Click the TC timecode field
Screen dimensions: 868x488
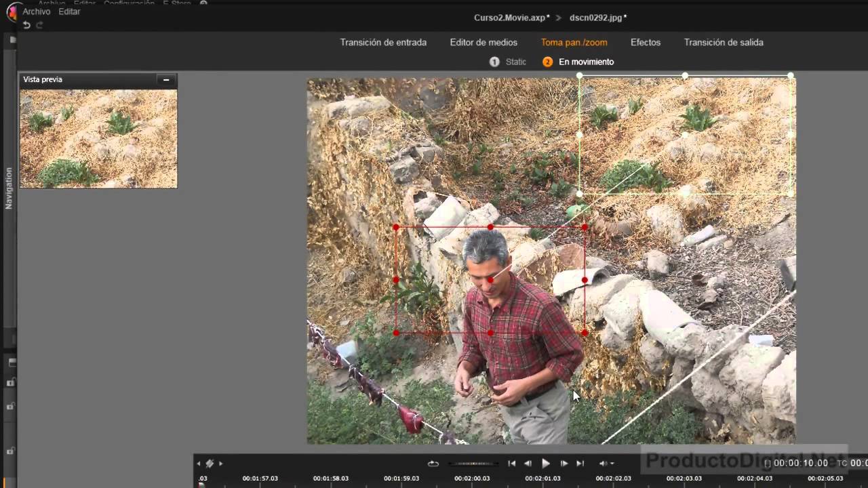pos(858,463)
